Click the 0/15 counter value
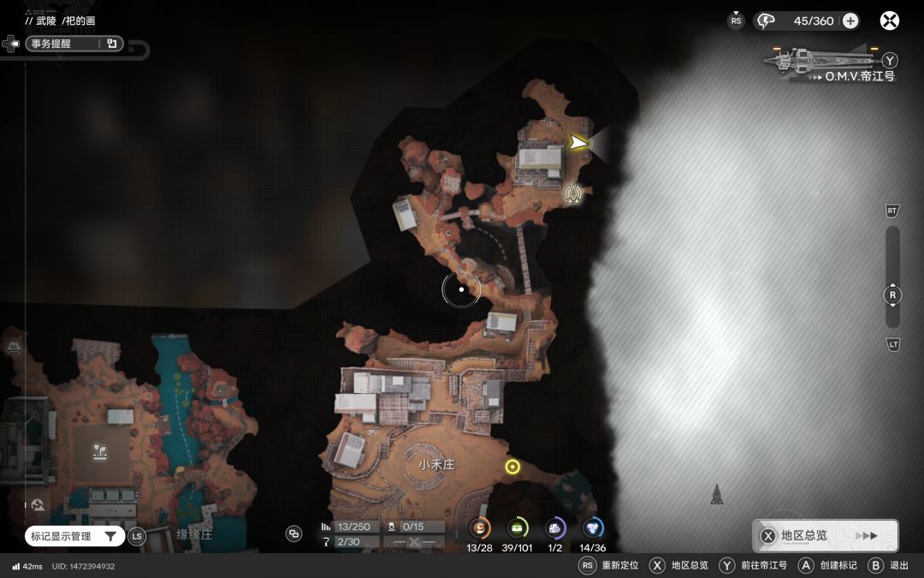 [x=413, y=527]
